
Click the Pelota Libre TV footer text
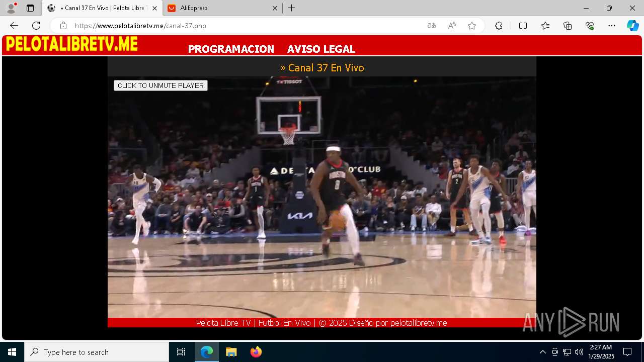(x=321, y=323)
